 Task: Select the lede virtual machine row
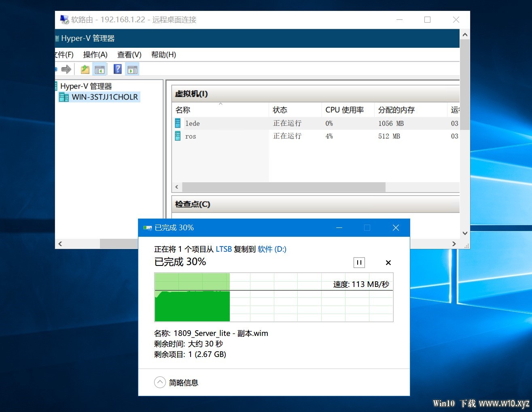pos(316,123)
